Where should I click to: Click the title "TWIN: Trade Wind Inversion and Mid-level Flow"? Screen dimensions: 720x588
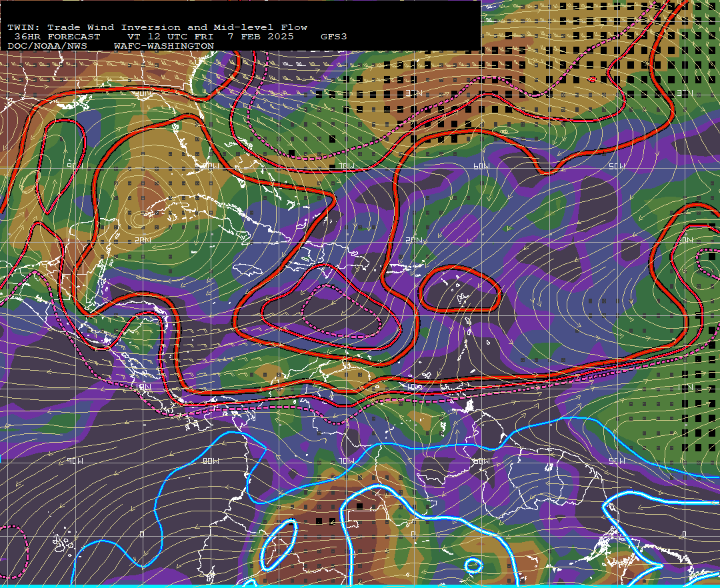[x=157, y=27]
